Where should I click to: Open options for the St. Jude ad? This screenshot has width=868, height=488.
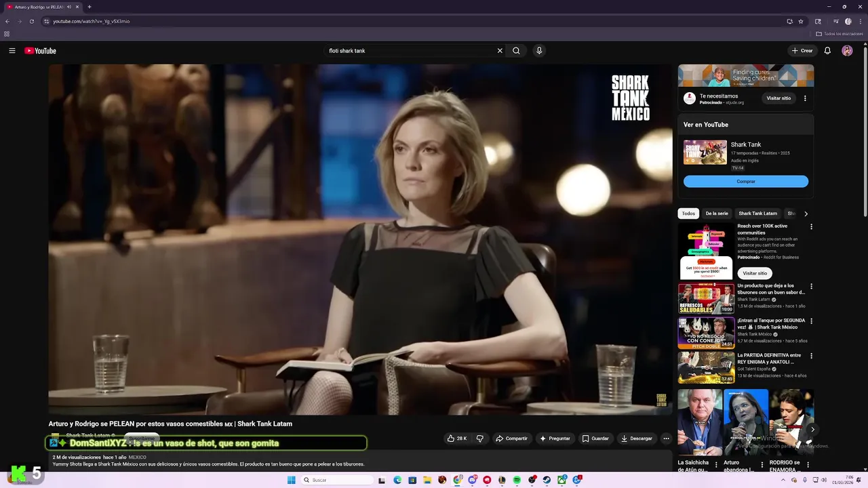click(x=805, y=98)
